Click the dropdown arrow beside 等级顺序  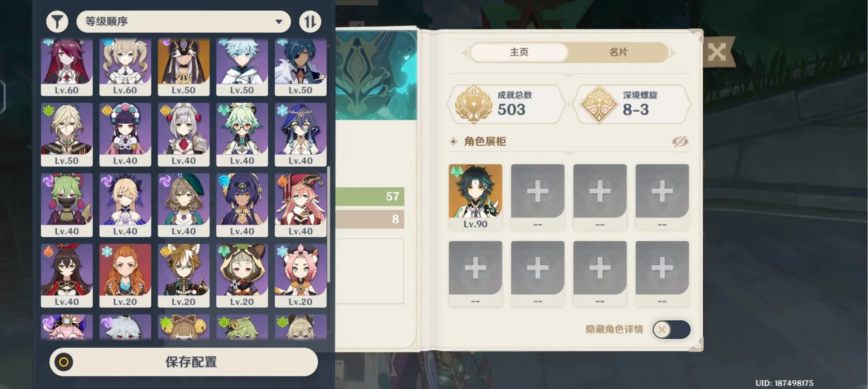tap(279, 22)
